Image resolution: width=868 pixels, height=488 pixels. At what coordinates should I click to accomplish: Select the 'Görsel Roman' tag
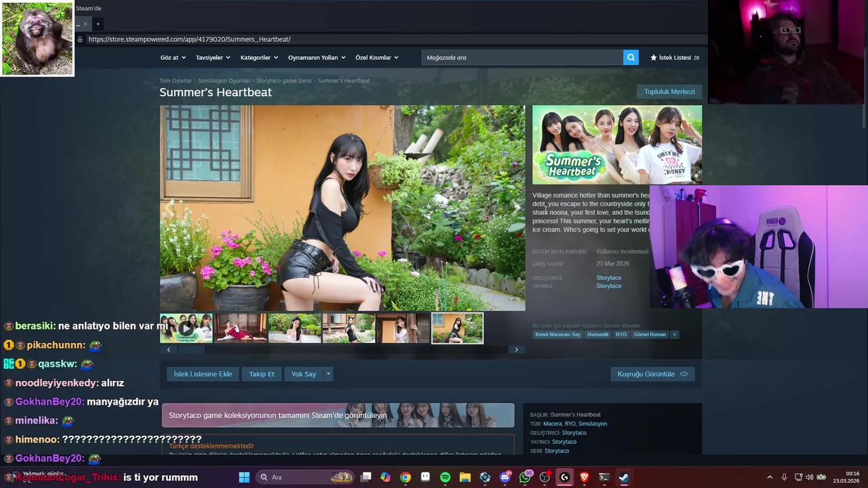650,334
